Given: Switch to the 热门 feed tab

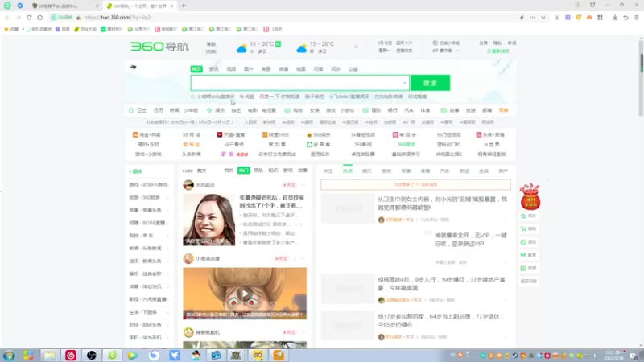Looking at the screenshot, I should [244, 171].
